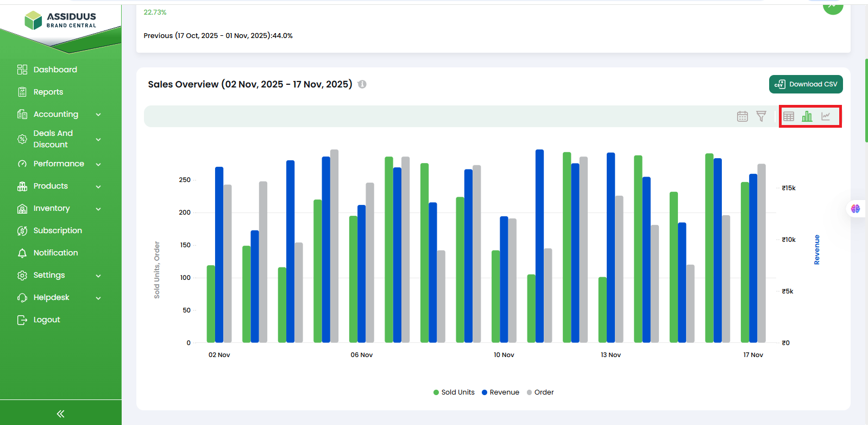Viewport: 868px width, 425px height.
Task: Click the Sales Overview info icon
Action: pos(362,84)
